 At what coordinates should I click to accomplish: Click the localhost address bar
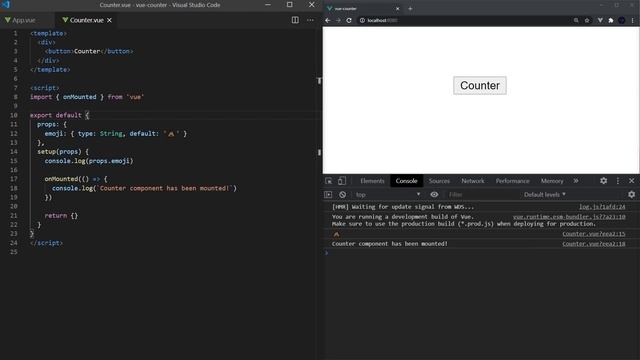tap(465, 20)
